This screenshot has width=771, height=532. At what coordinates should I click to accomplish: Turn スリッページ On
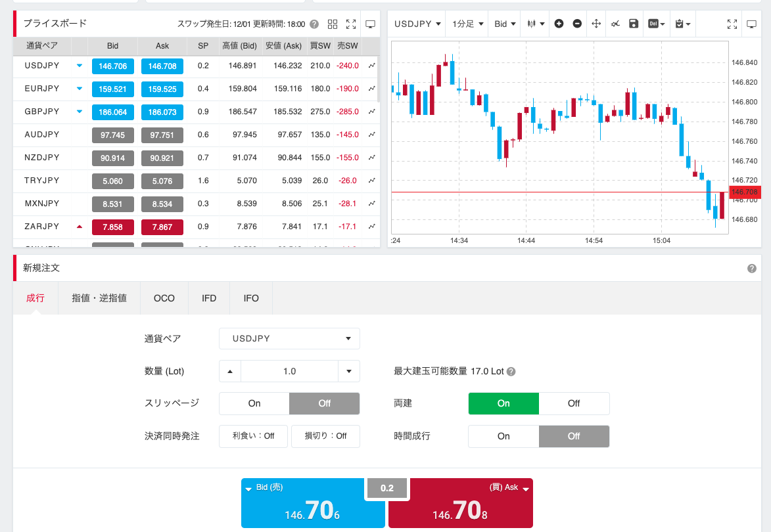tap(254, 403)
